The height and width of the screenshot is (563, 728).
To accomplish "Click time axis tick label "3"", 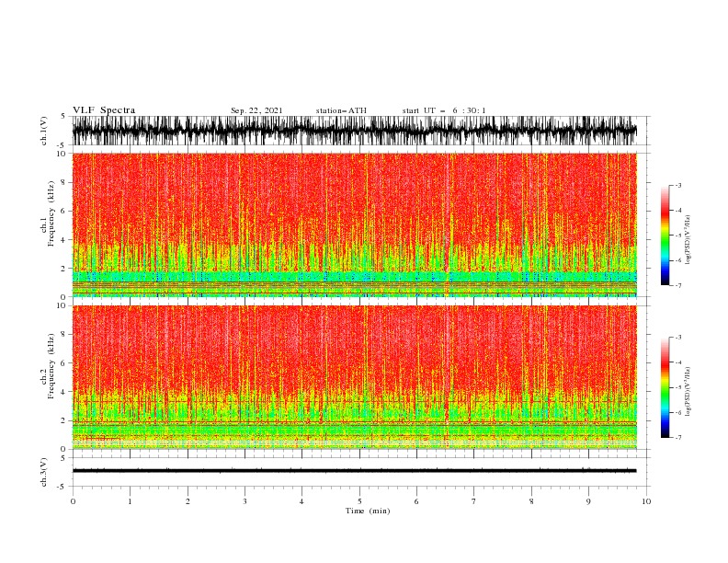I will coord(245,501).
